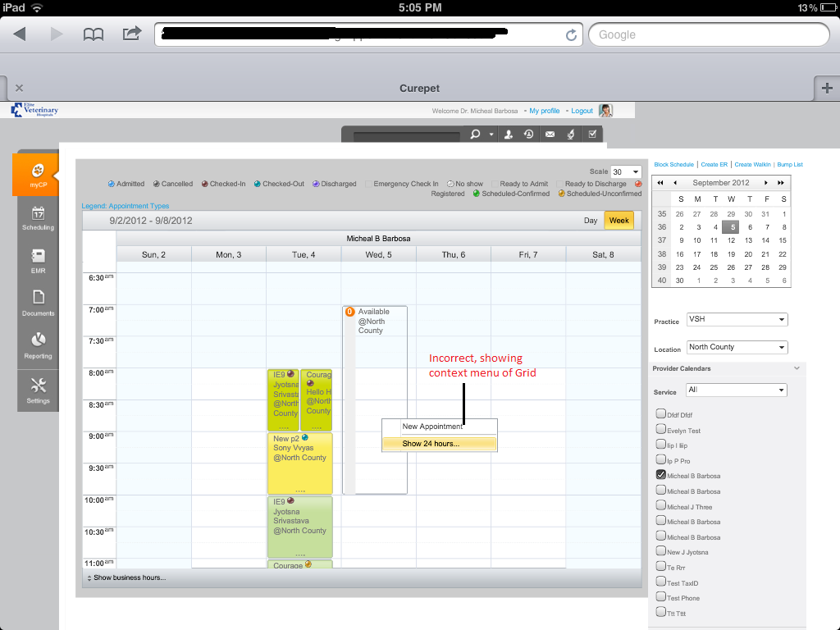Open the Documents sidebar section

(x=38, y=303)
